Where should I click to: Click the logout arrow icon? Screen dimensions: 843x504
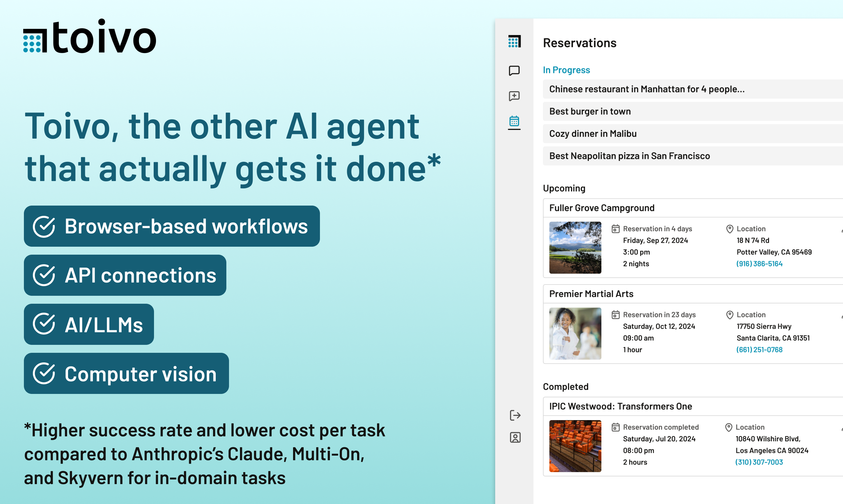coord(515,415)
